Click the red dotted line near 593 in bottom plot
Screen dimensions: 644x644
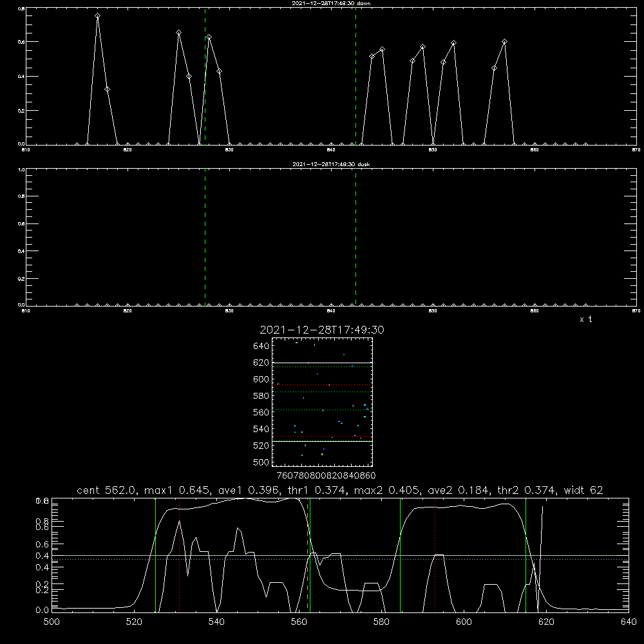pyautogui.click(x=435, y=554)
